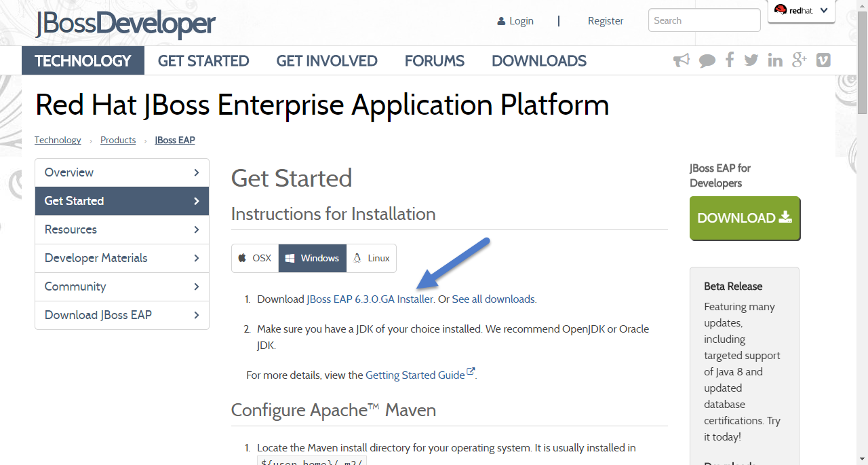Select the Windows instructions tab
The image size is (868, 465).
tap(313, 258)
